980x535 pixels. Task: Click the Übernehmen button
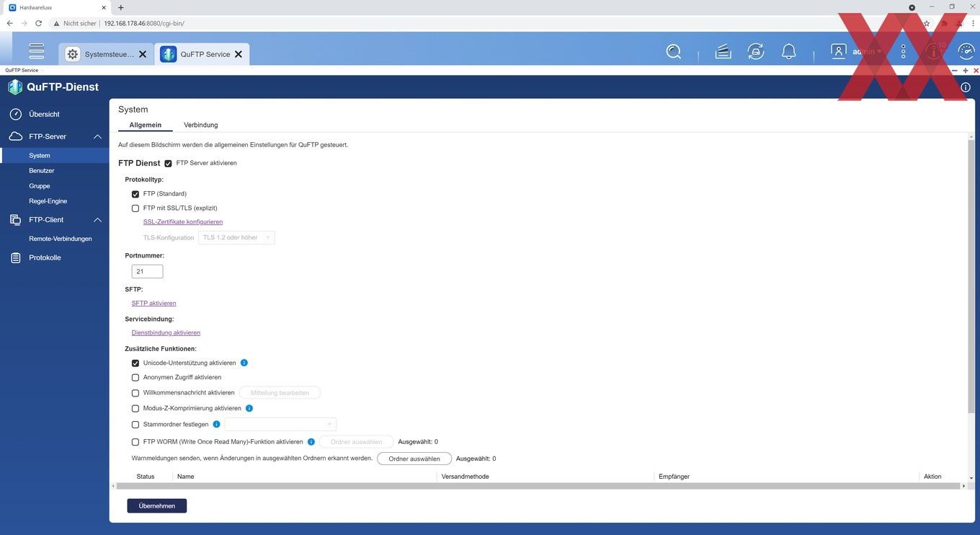[x=157, y=506]
